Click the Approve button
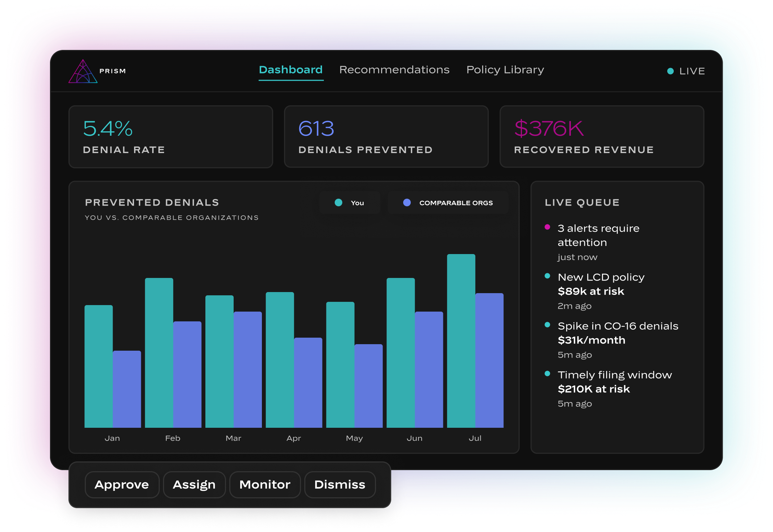This screenshot has width=773, height=532. pyautogui.click(x=122, y=485)
